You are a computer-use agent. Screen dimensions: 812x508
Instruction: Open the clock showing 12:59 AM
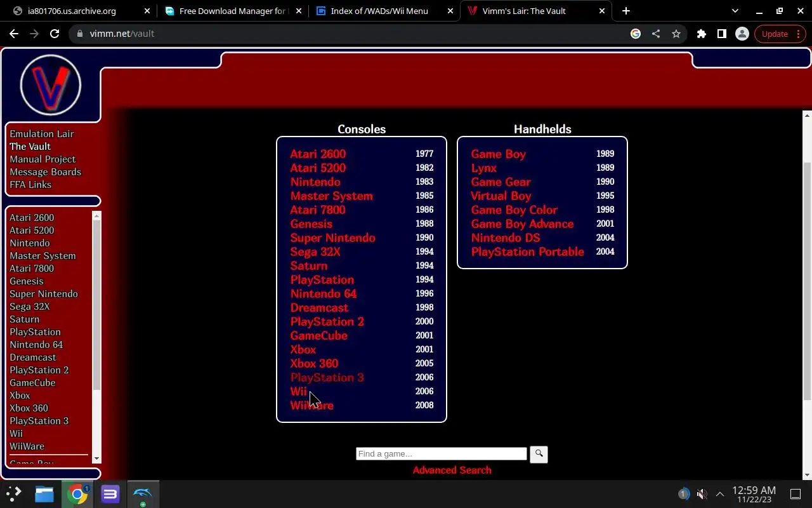pos(754,494)
